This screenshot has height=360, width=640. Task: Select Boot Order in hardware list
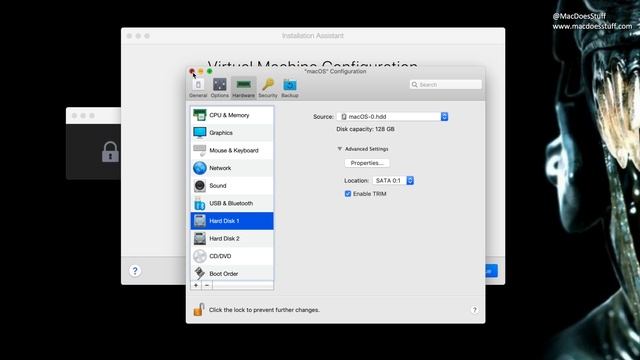point(232,273)
